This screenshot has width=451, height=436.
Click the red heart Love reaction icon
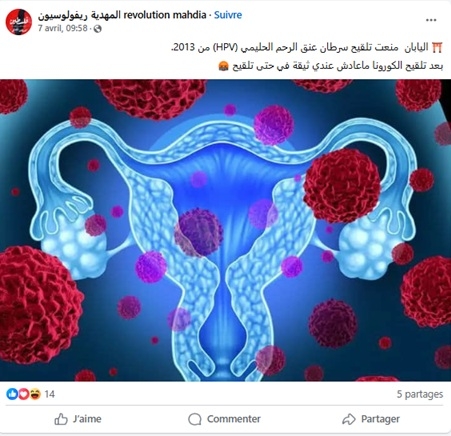(24, 394)
